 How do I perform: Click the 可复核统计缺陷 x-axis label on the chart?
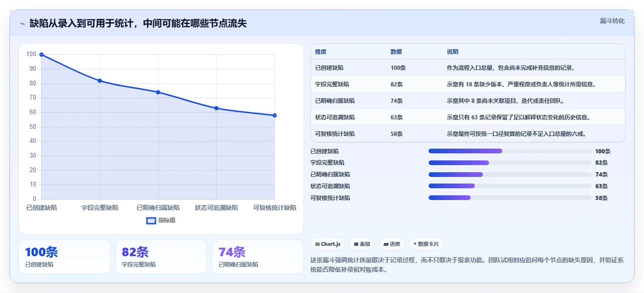(275, 208)
